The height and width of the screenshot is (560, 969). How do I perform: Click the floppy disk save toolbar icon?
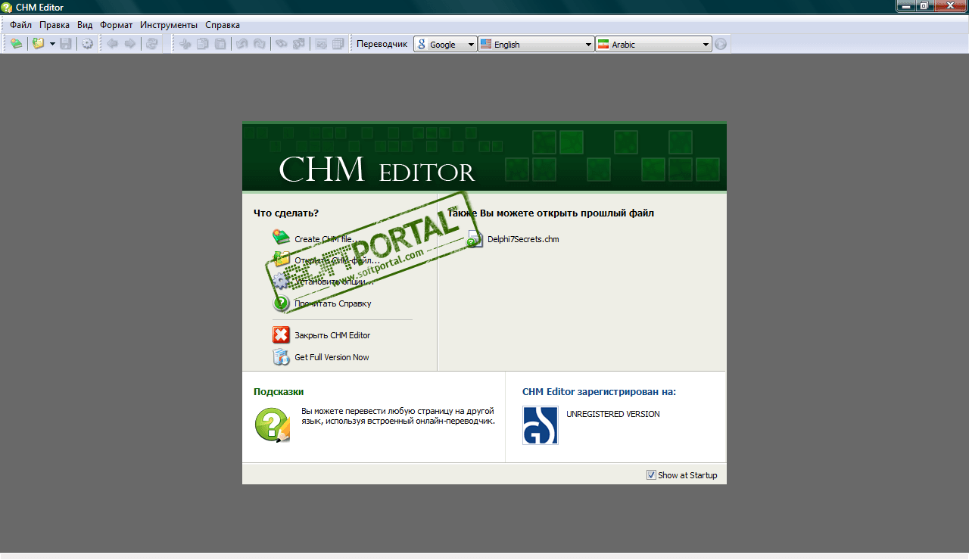click(66, 44)
